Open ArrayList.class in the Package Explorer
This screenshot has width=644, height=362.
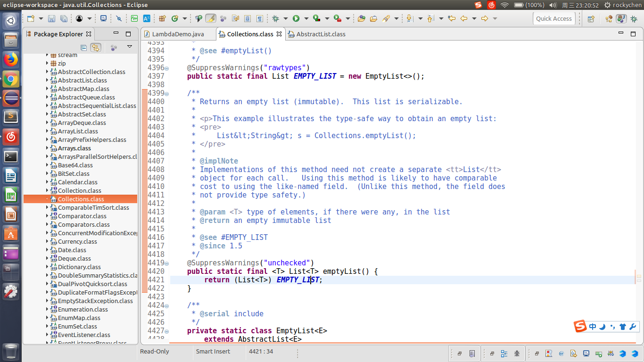[78, 131]
